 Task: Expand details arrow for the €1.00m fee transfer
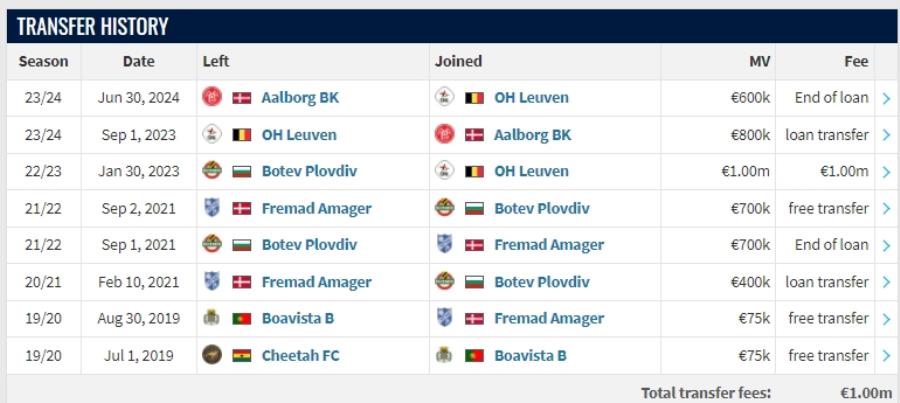(886, 172)
